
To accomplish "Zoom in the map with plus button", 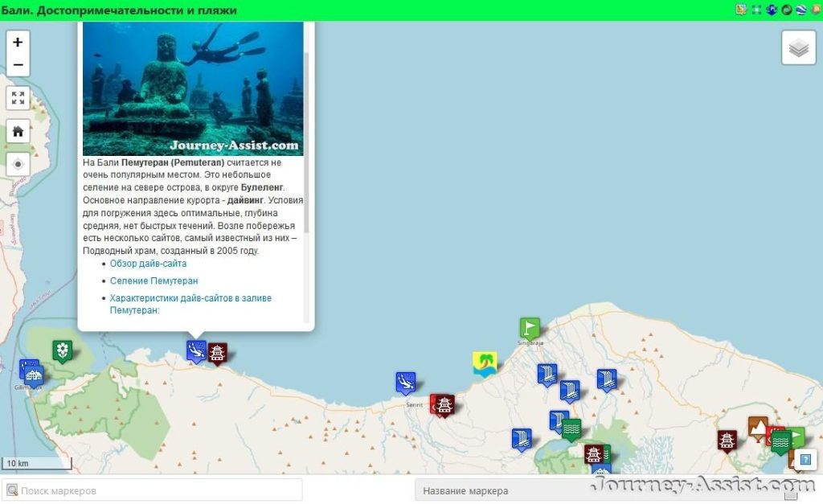I will point(18,42).
